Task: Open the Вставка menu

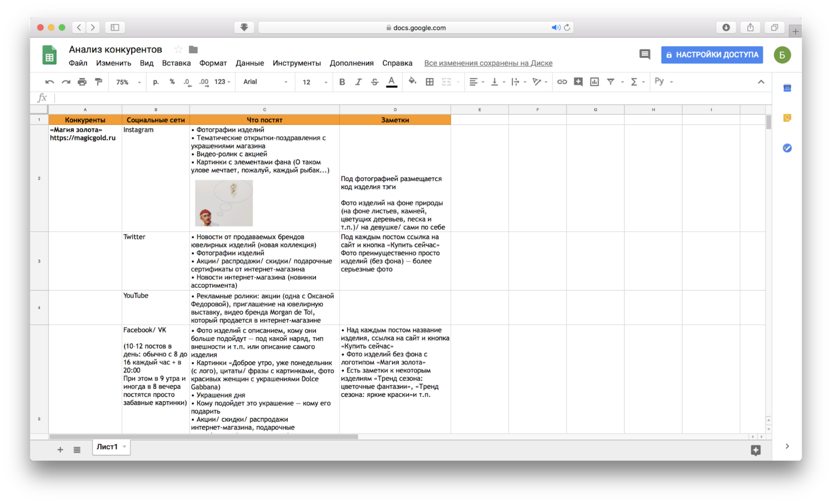Action: (x=176, y=63)
